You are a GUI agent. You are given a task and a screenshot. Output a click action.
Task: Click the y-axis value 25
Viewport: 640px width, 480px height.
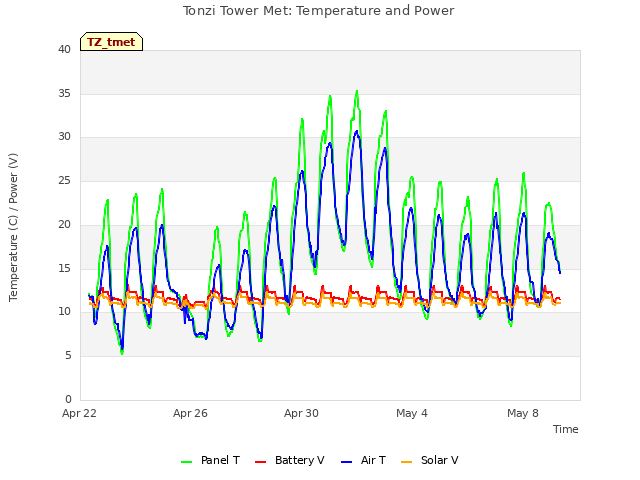pyautogui.click(x=64, y=180)
